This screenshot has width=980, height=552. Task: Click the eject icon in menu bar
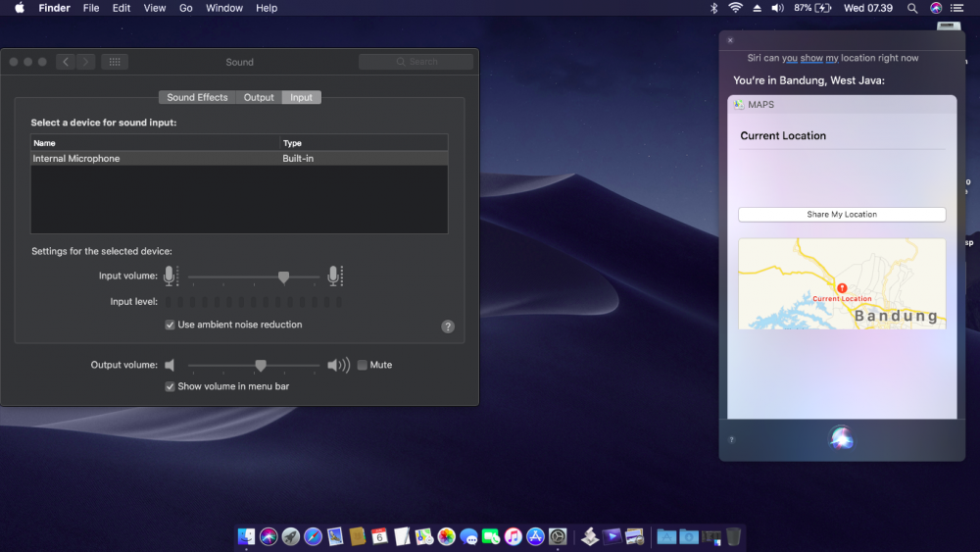click(x=757, y=8)
